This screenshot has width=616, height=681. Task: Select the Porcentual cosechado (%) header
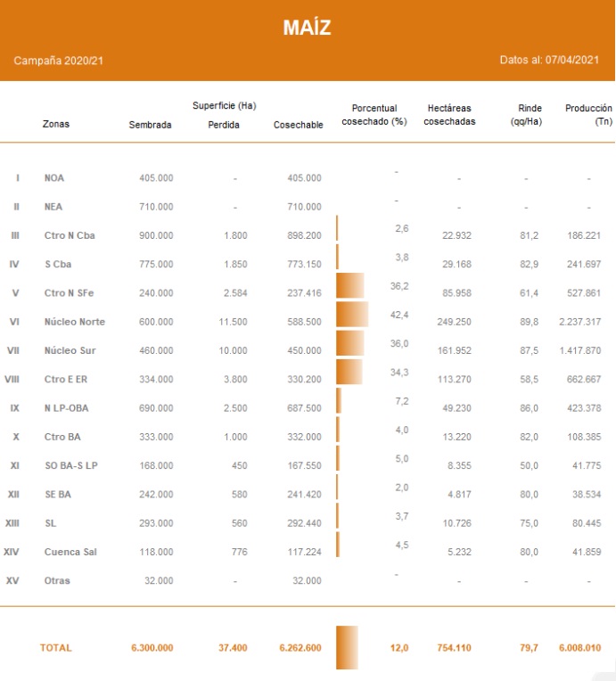[374, 115]
